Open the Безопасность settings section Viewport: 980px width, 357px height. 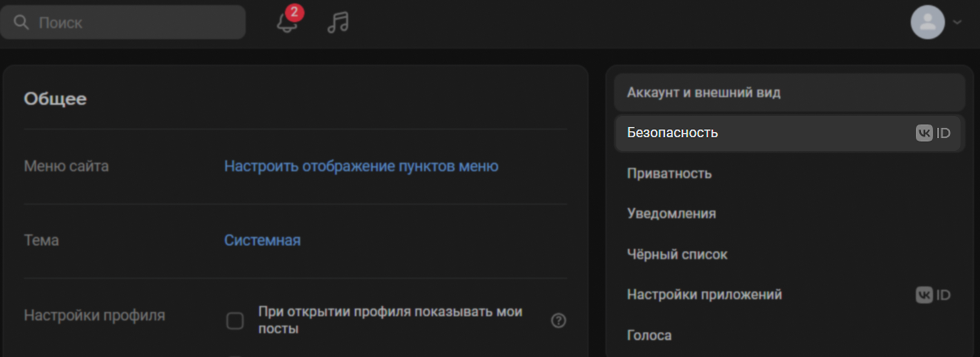789,133
